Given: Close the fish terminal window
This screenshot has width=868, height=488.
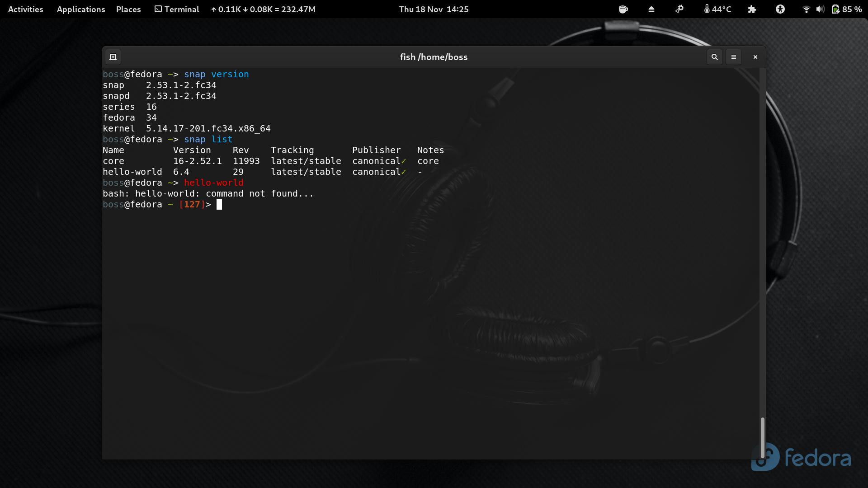Looking at the screenshot, I should pos(755,57).
